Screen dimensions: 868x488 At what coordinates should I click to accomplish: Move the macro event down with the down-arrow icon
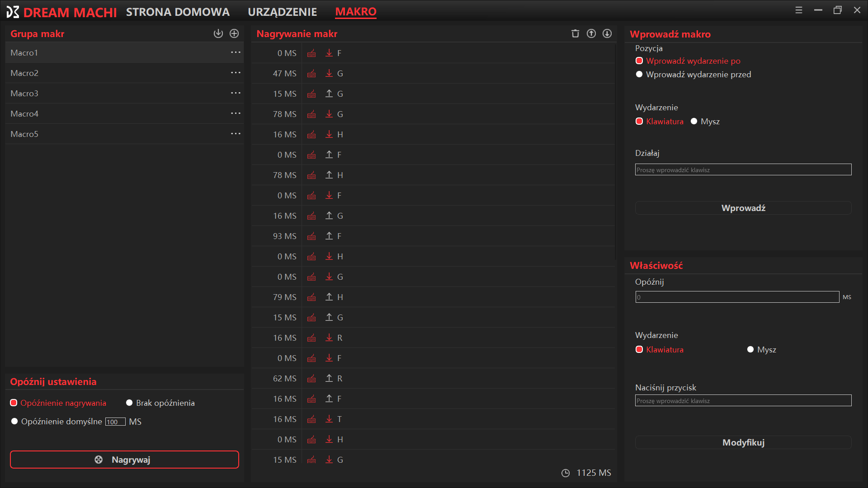(607, 33)
